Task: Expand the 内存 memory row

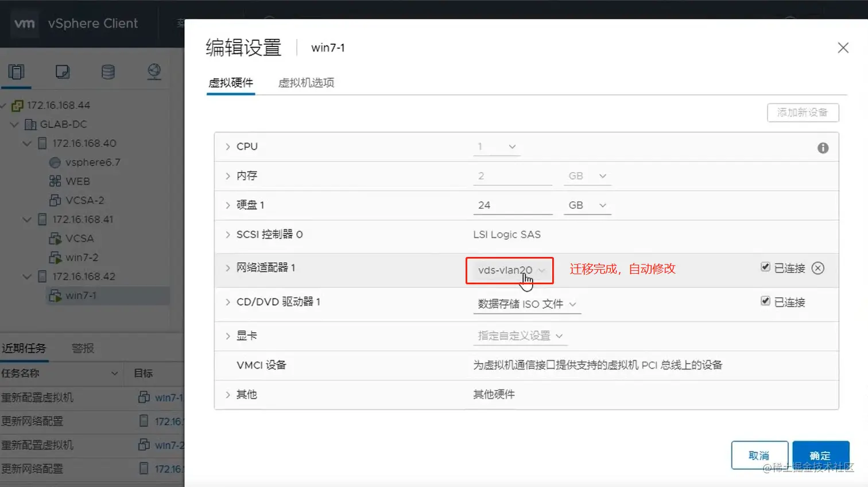Action: (x=228, y=176)
